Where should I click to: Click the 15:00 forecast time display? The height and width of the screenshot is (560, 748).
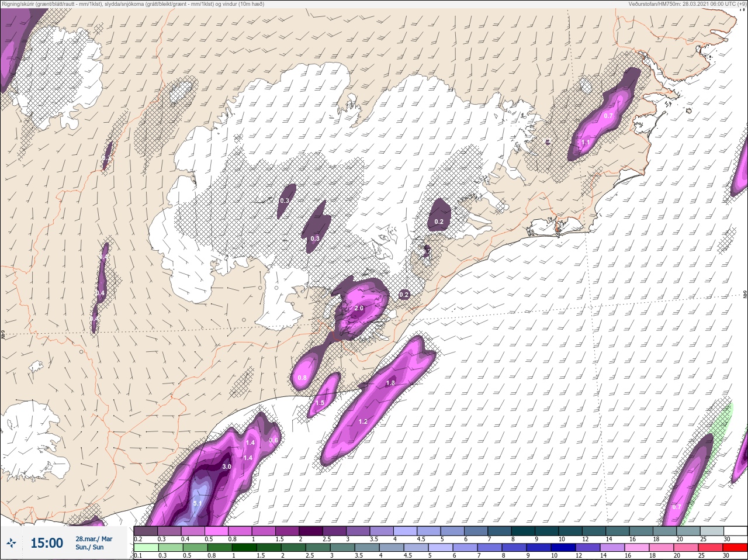pos(47,543)
